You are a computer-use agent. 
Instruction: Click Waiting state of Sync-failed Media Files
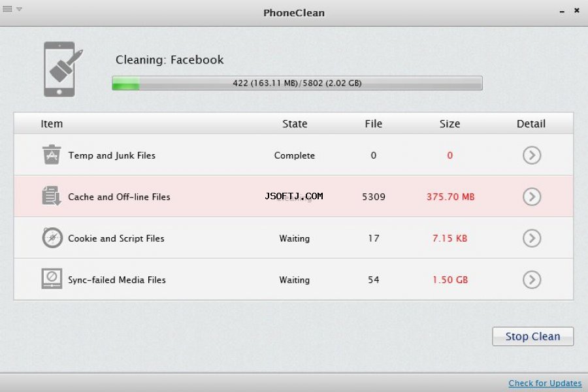295,280
